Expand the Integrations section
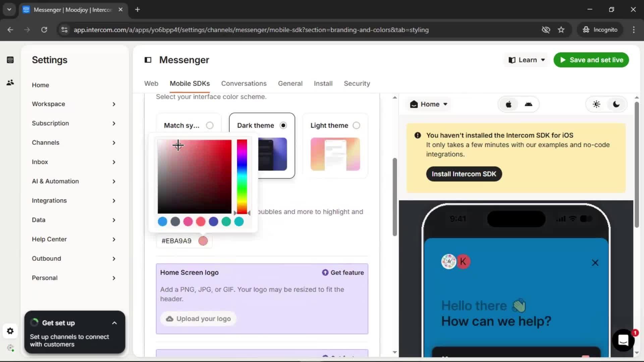 74,201
